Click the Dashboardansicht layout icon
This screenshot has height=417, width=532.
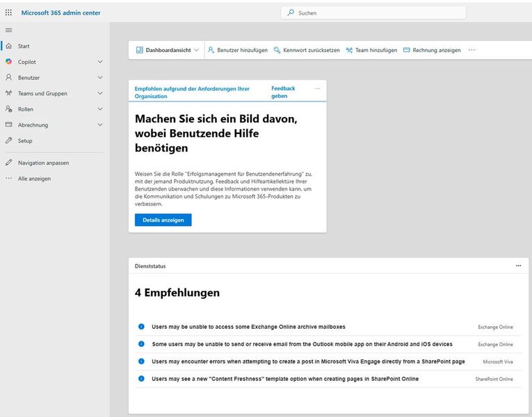[x=140, y=50]
